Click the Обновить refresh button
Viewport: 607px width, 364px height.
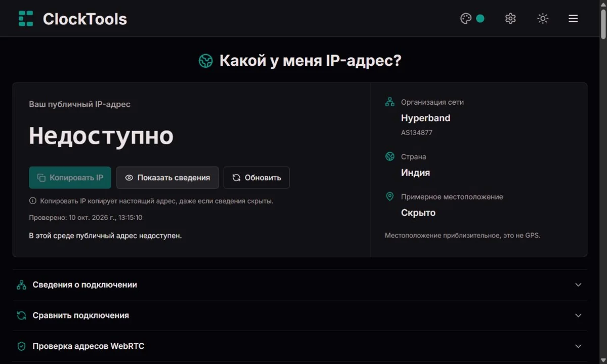click(x=256, y=177)
